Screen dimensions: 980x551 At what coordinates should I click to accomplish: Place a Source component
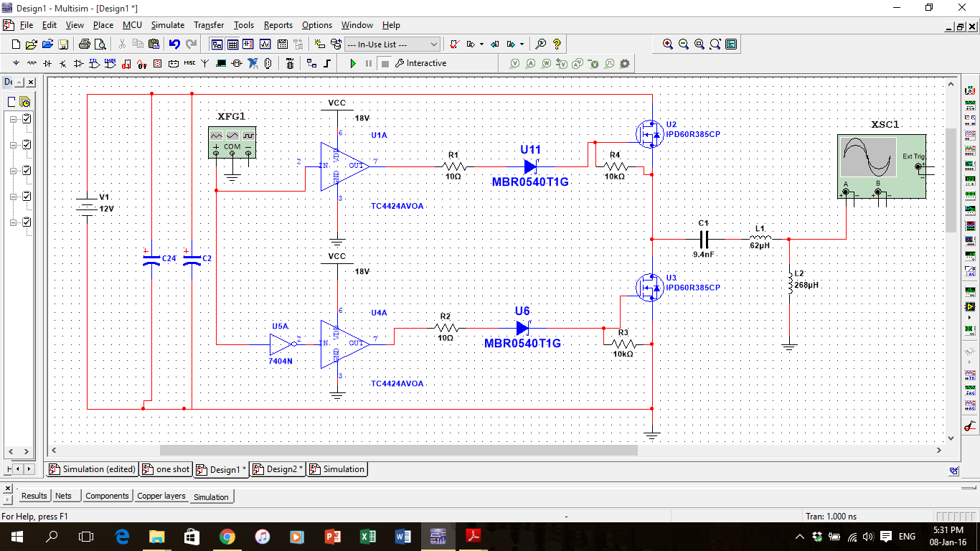coord(16,63)
